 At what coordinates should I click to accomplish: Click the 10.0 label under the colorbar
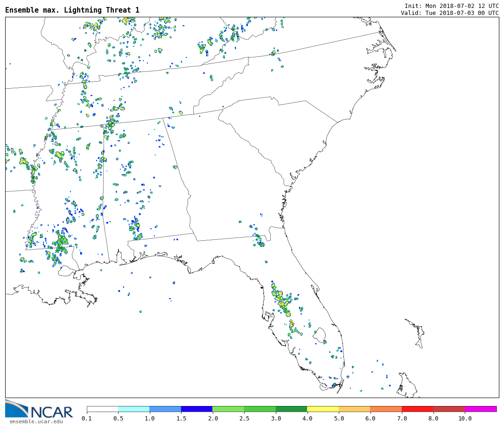[x=464, y=419]
